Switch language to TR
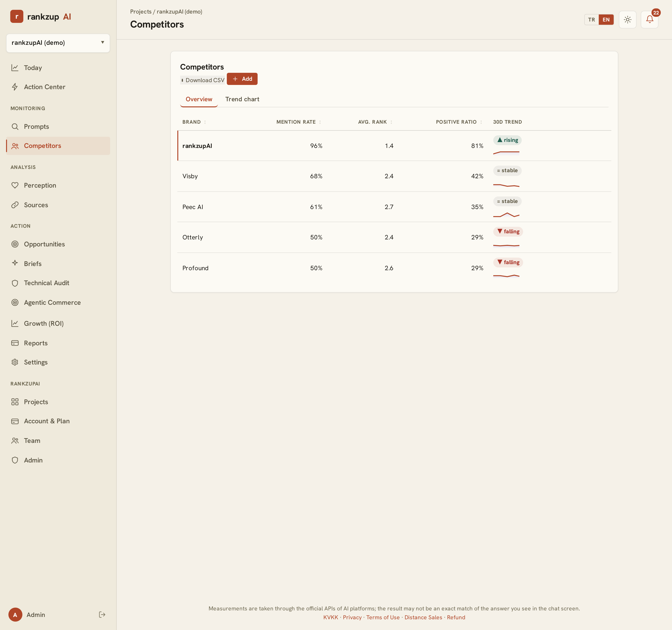 (591, 20)
